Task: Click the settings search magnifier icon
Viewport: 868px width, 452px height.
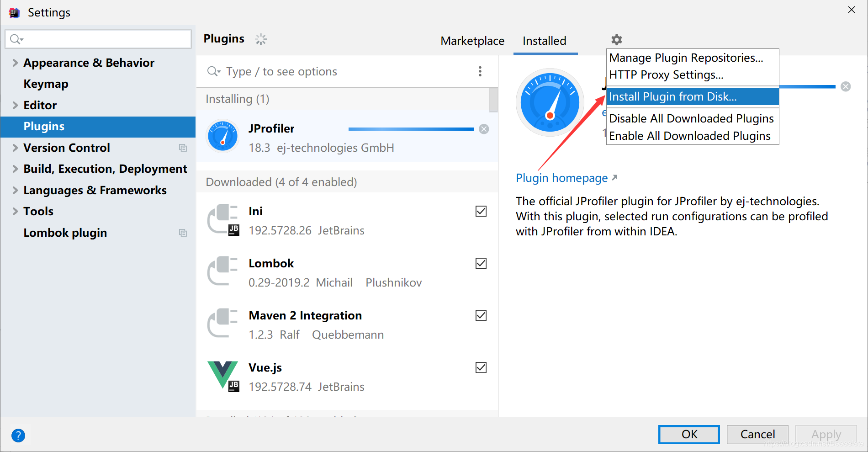Action: (x=16, y=39)
